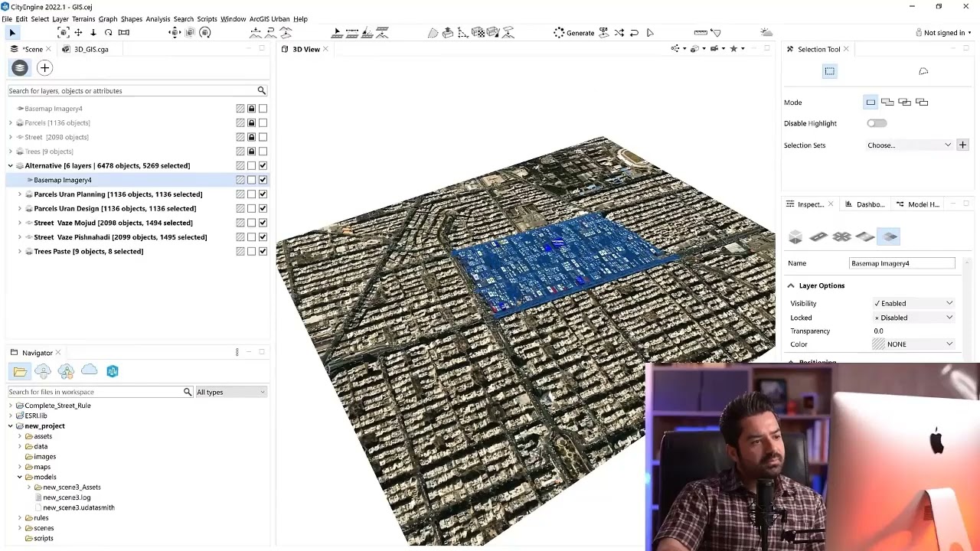
Task: Select the arrow Selection tool in toolbar
Action: (12, 33)
